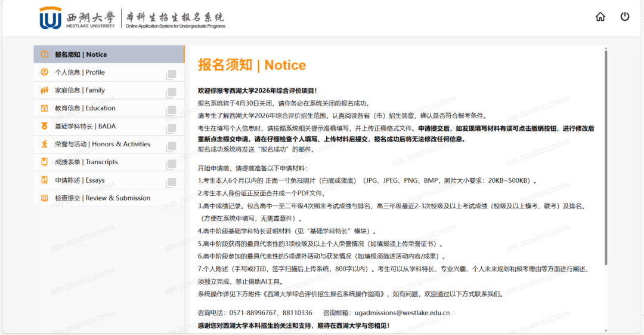Click the power logout icon
Image resolution: width=644 pixels, height=335 pixels.
(625, 17)
